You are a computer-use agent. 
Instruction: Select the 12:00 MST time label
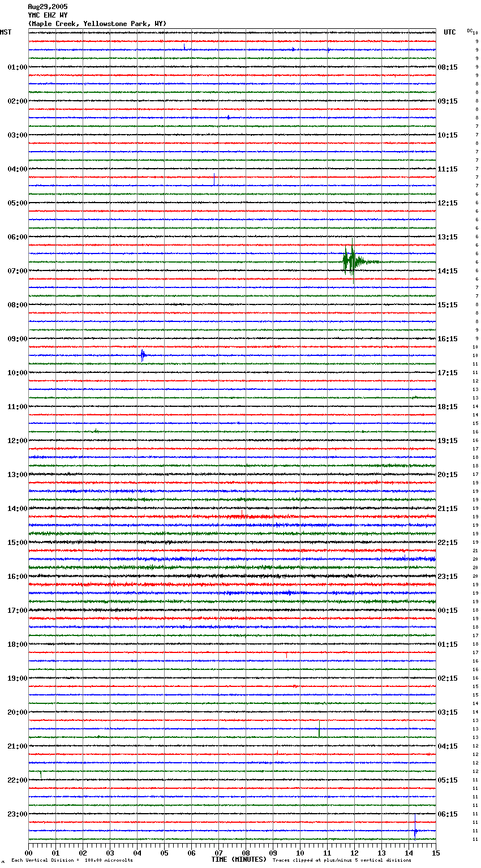(x=17, y=441)
